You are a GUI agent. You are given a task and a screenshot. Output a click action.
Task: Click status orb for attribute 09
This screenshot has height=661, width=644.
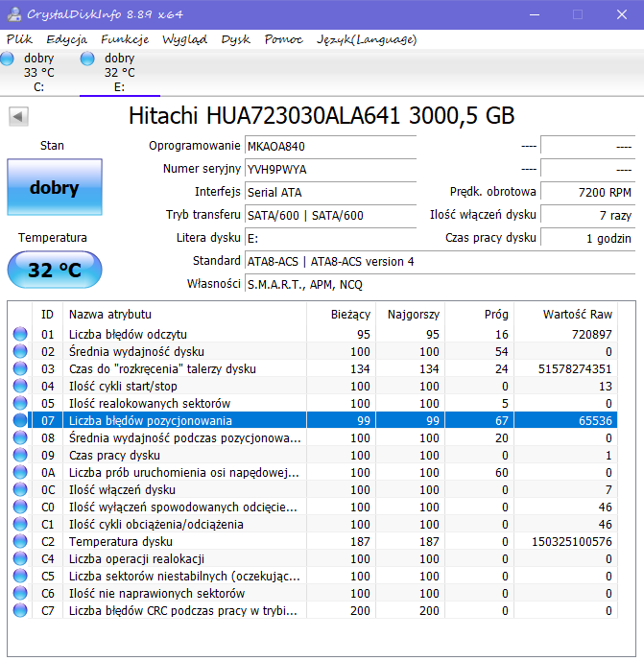tap(20, 455)
